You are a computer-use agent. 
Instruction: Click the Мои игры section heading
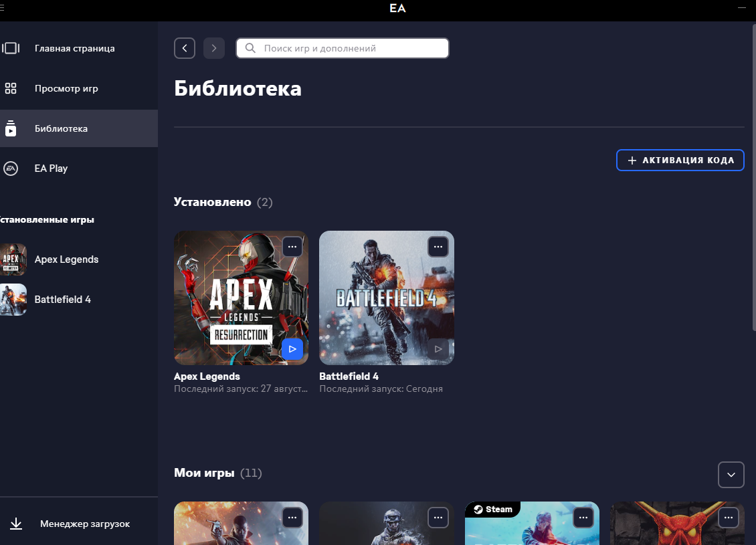(205, 473)
